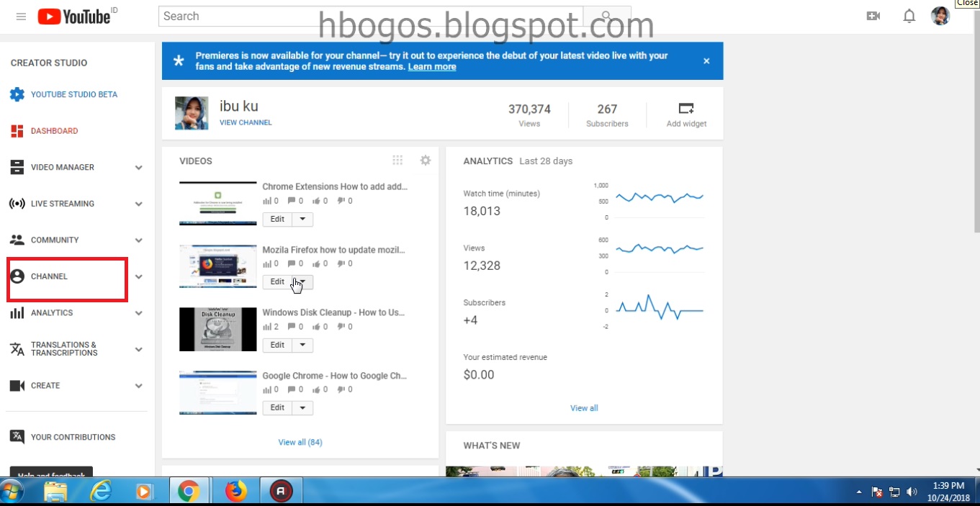Image resolution: width=980 pixels, height=506 pixels.
Task: Open dropdown beside Edit for Windows Disk Cleanup
Action: [302, 345]
